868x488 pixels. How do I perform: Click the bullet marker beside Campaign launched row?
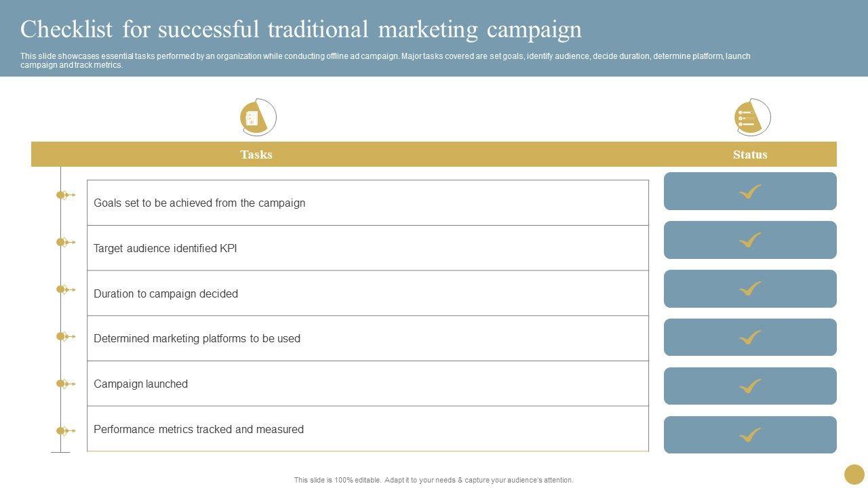(62, 384)
